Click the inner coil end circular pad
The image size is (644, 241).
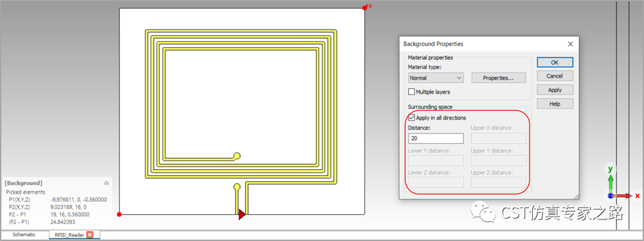point(237,156)
